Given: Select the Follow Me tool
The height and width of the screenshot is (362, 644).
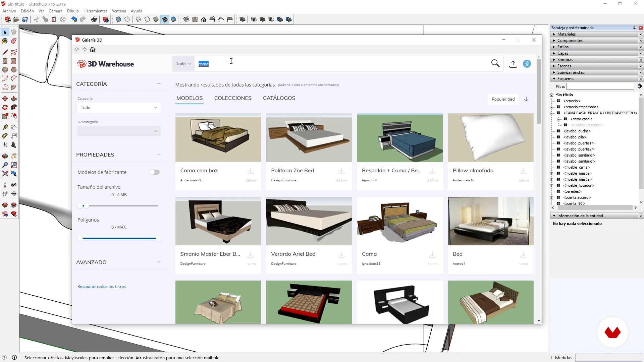Looking at the screenshot, I should click(x=14, y=107).
